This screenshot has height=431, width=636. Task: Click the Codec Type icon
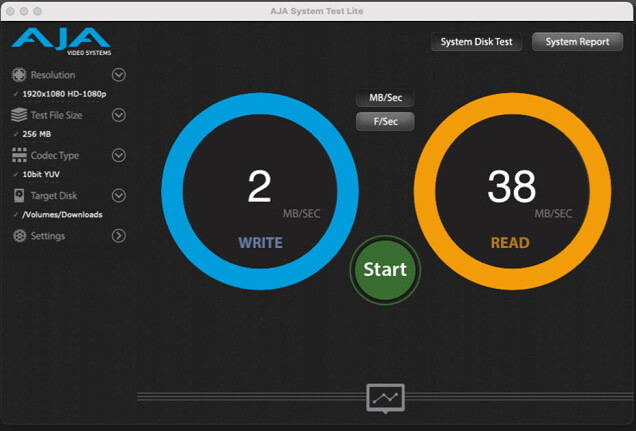pyautogui.click(x=18, y=155)
